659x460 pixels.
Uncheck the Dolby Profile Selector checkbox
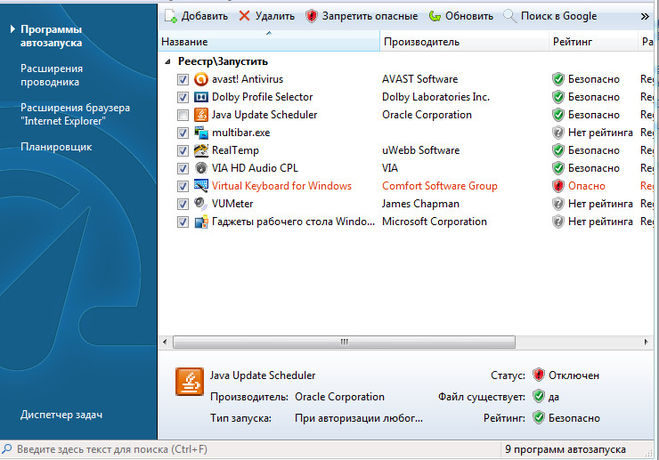[x=183, y=97]
